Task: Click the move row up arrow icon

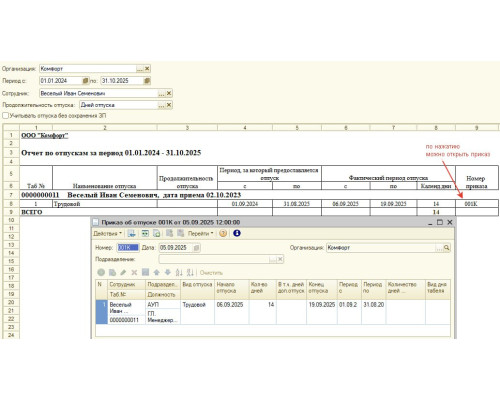Action: [x=156, y=272]
